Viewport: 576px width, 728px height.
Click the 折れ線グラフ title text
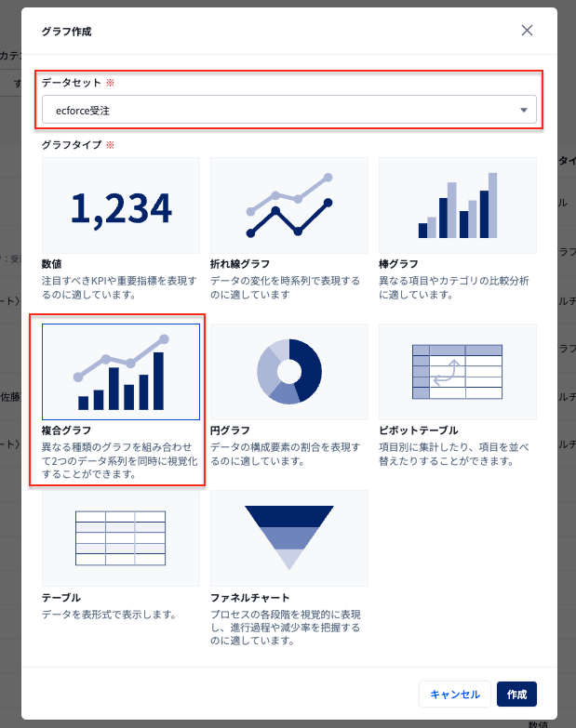(240, 264)
